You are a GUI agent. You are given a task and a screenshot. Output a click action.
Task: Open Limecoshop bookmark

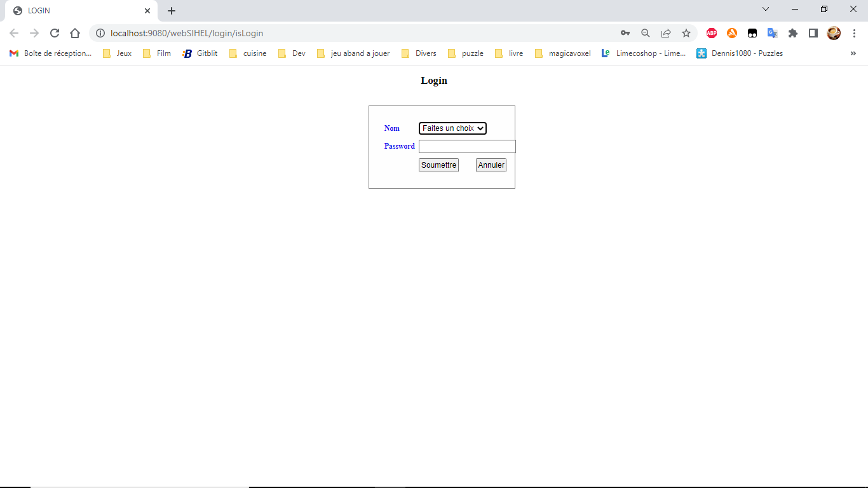click(x=644, y=53)
